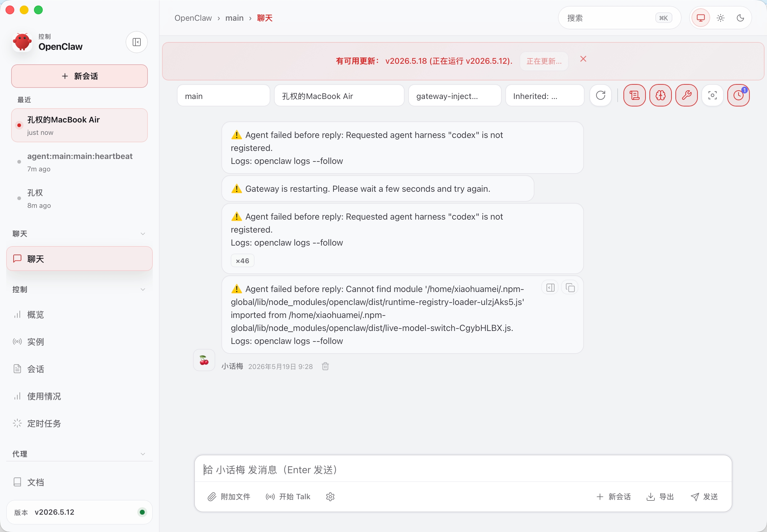Click the ⌘K shortcut hint badge
The width and height of the screenshot is (767, 532).
point(663,18)
